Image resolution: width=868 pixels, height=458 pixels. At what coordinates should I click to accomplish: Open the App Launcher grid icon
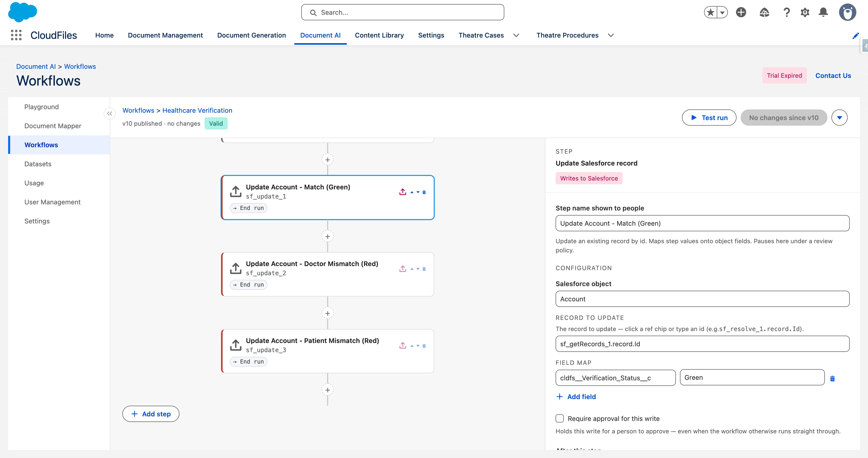[16, 35]
